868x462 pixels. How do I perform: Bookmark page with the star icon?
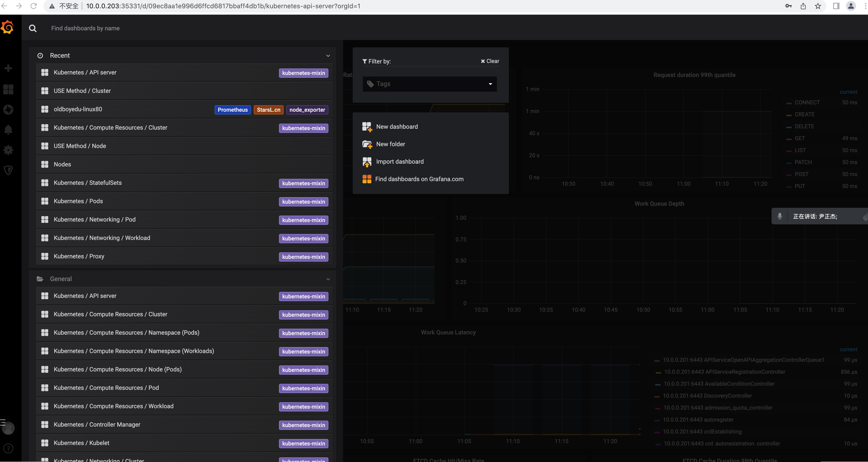coord(818,6)
